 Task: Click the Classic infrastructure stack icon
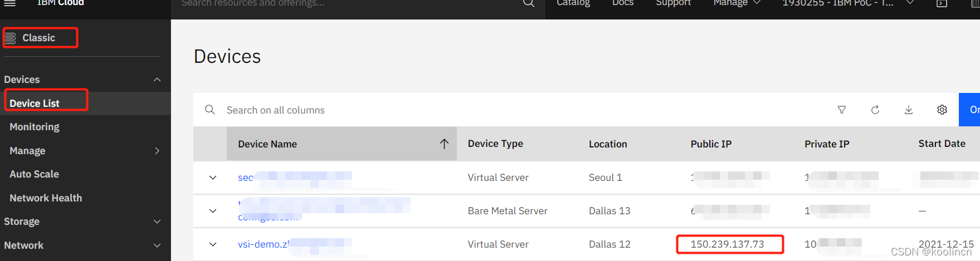tap(10, 38)
